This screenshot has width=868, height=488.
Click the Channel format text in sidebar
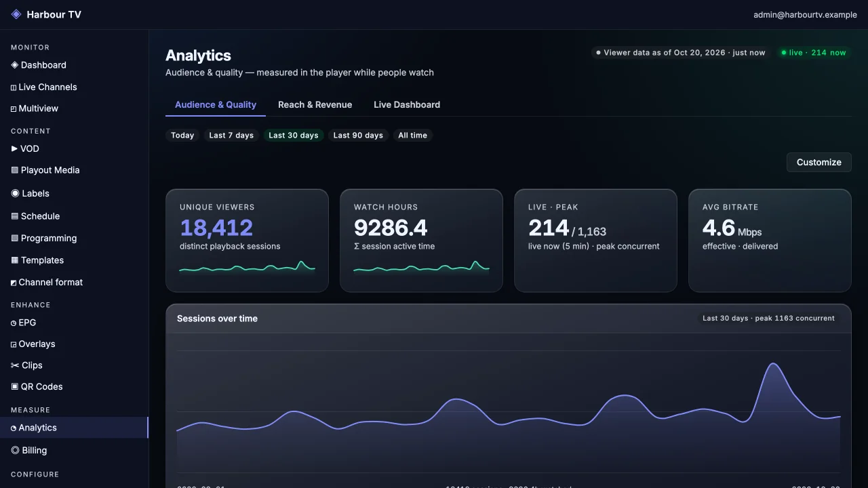51,283
